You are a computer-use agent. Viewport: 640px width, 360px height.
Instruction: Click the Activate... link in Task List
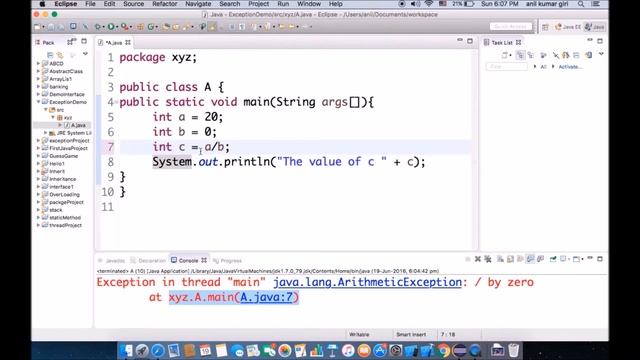coord(570,67)
